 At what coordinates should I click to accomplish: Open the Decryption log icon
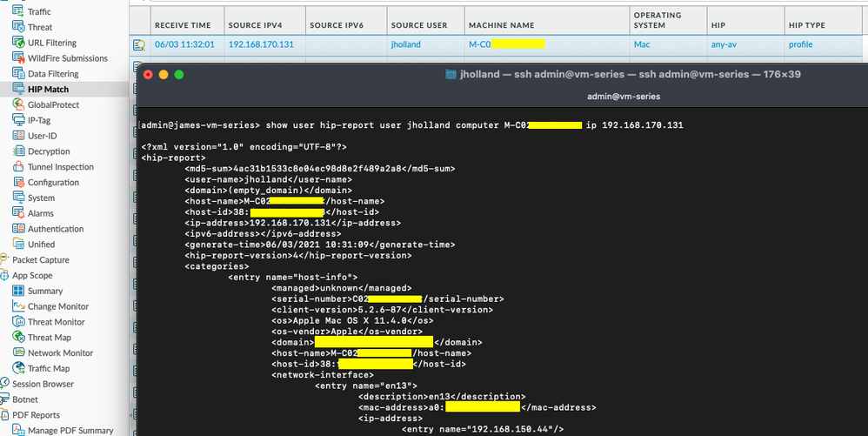pyautogui.click(x=20, y=151)
